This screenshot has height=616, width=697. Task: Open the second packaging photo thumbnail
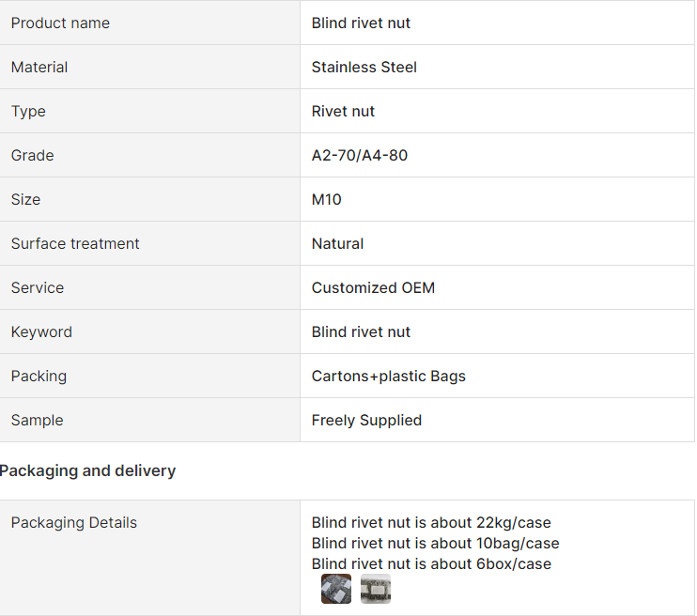376,589
